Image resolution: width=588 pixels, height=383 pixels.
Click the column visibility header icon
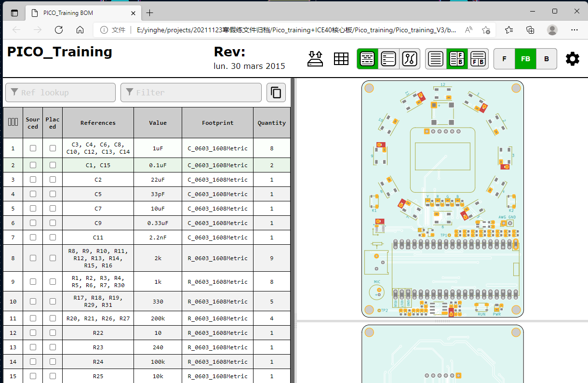click(13, 122)
